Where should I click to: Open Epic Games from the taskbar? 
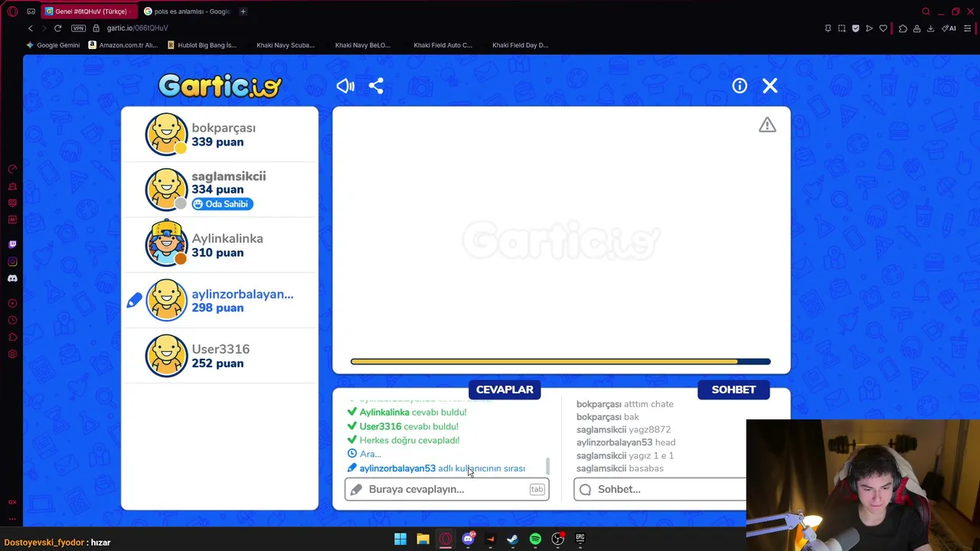(580, 539)
